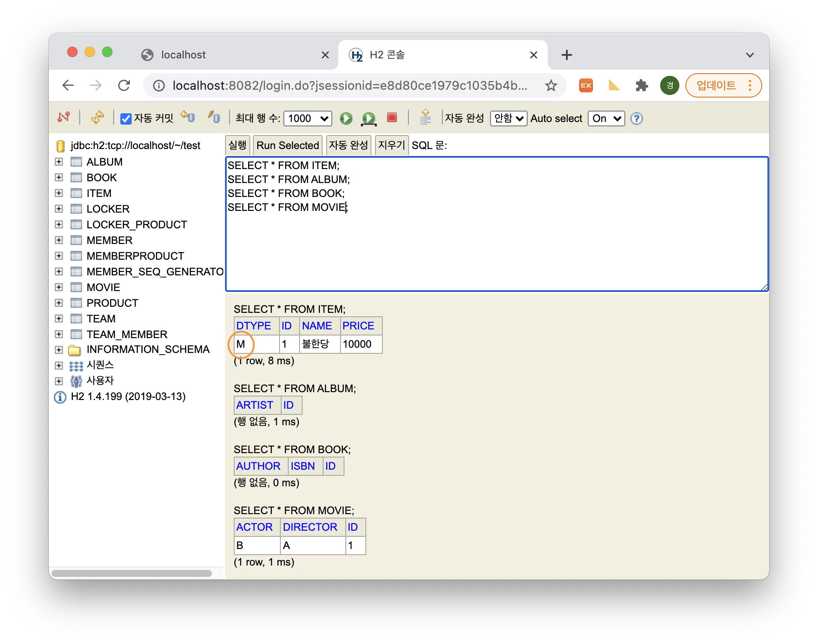Expand the BOOK table node
This screenshot has width=818, height=644.
click(x=59, y=177)
